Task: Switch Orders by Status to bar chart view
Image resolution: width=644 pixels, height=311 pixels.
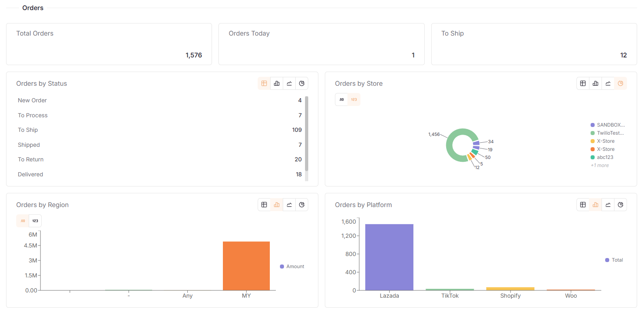Action: 277,83
